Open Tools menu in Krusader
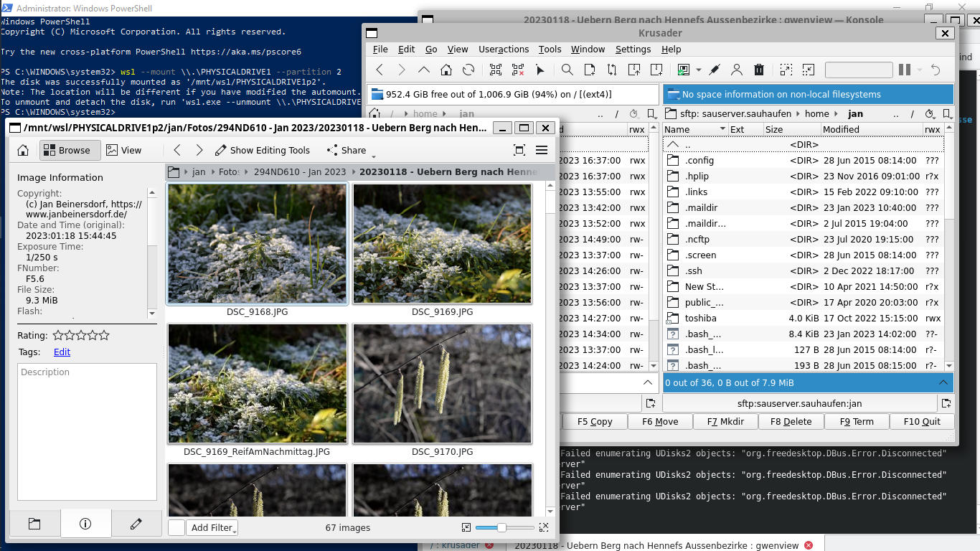The height and width of the screenshot is (551, 980). (x=550, y=49)
